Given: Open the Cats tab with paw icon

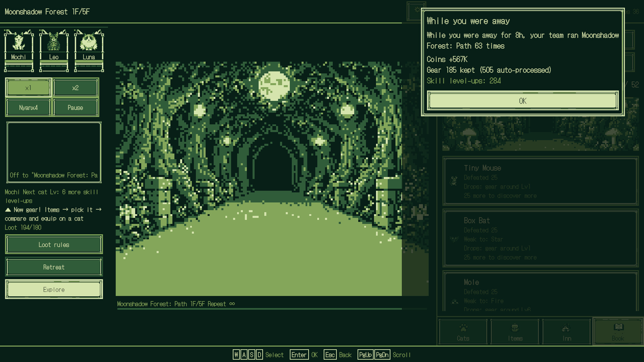Looking at the screenshot, I should (463, 332).
